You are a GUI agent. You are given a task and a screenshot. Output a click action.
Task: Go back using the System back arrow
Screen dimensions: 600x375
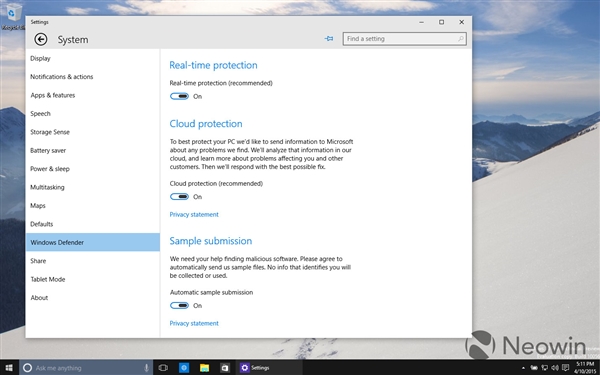[41, 39]
